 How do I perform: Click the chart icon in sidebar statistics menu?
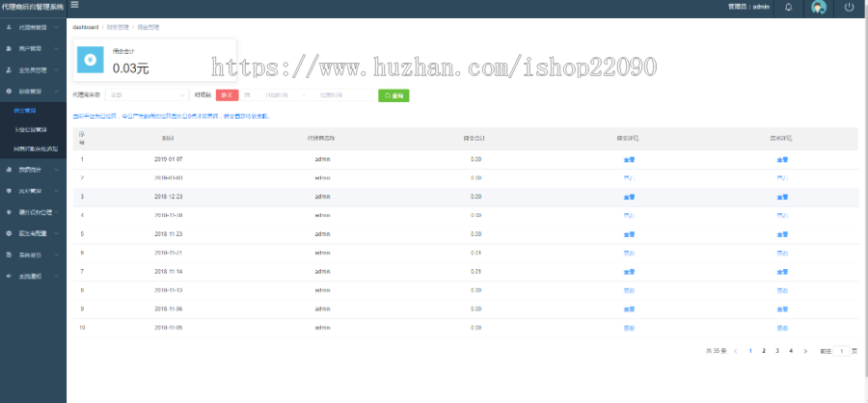[x=9, y=170]
